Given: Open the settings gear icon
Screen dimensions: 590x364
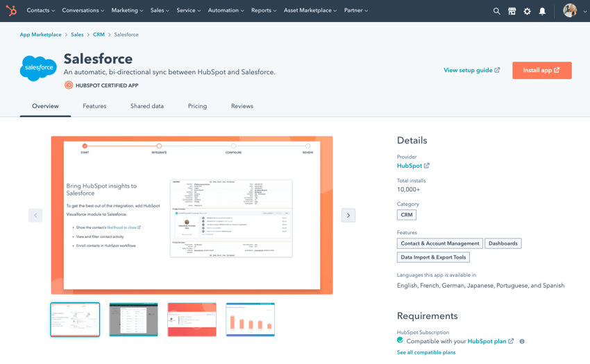Looking at the screenshot, I should [527, 11].
